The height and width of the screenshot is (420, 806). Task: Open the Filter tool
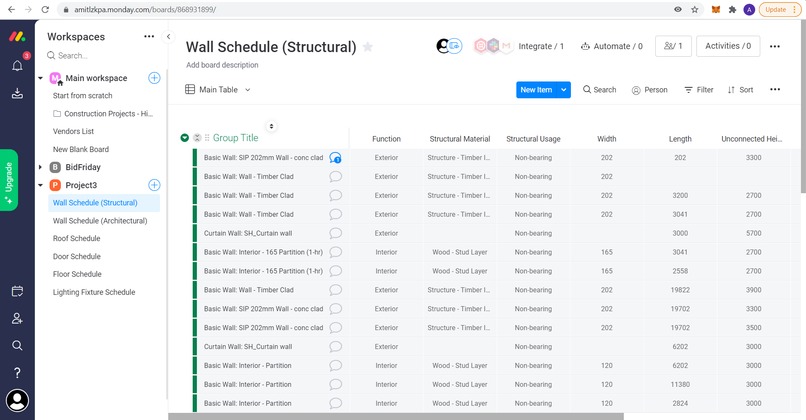click(x=699, y=89)
